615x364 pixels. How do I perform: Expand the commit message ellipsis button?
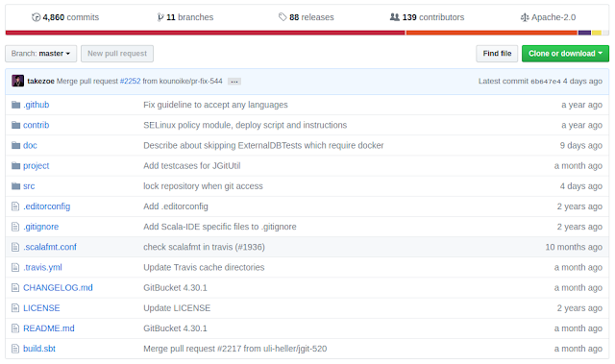pos(234,82)
